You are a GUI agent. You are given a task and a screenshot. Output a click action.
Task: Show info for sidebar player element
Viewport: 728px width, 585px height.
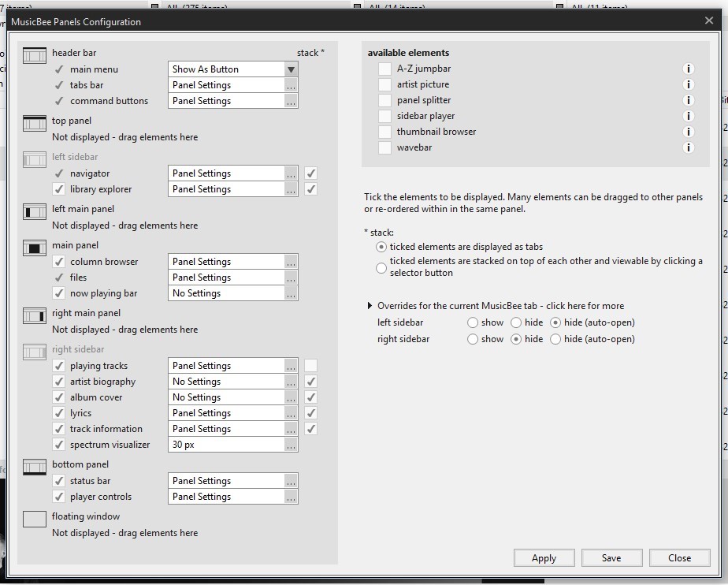pos(688,116)
